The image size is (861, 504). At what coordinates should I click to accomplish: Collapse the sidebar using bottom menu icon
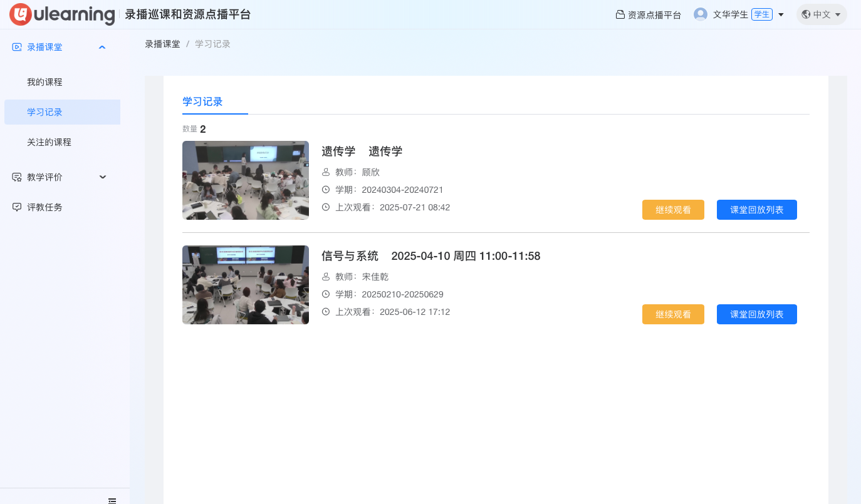point(112,500)
